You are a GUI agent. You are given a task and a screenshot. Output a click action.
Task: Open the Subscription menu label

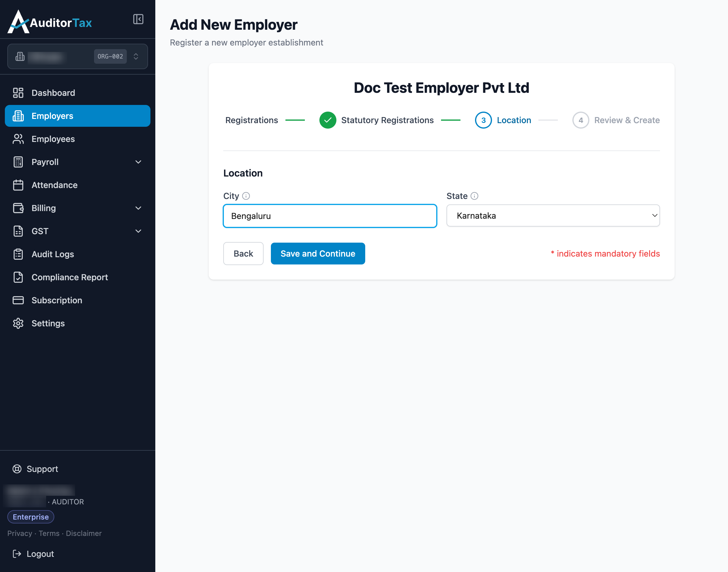pyautogui.click(x=57, y=300)
